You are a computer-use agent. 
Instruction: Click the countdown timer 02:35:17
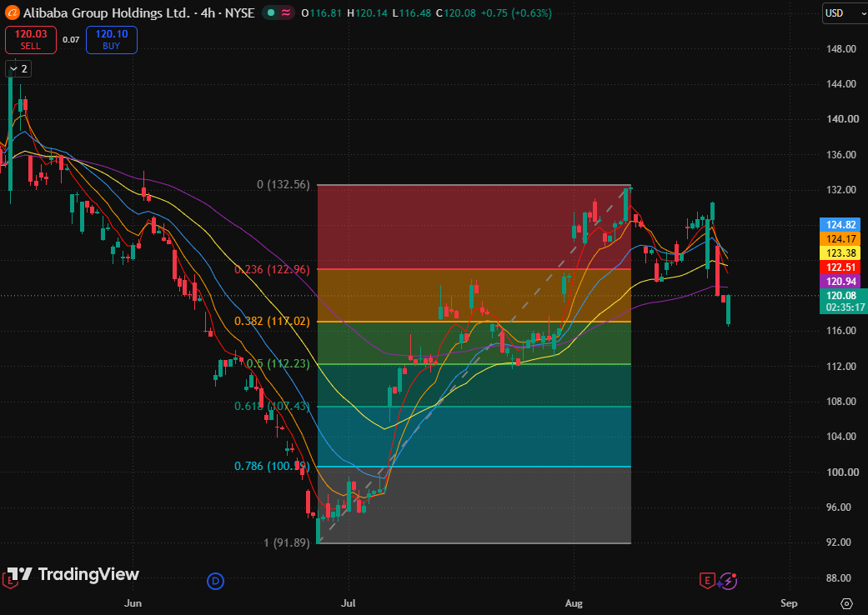coord(845,307)
